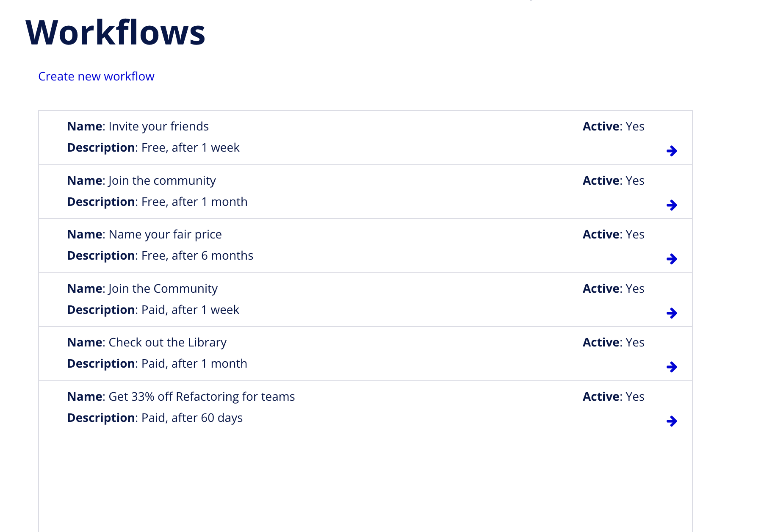Open the Create new workflow link
This screenshot has width=775, height=532.
click(x=96, y=76)
